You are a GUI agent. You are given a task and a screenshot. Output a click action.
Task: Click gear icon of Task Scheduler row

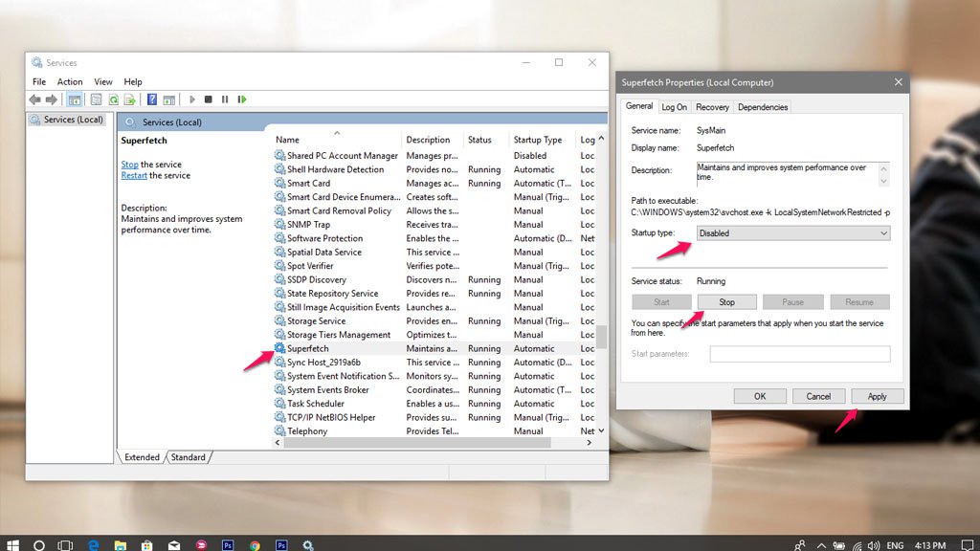[280, 403]
